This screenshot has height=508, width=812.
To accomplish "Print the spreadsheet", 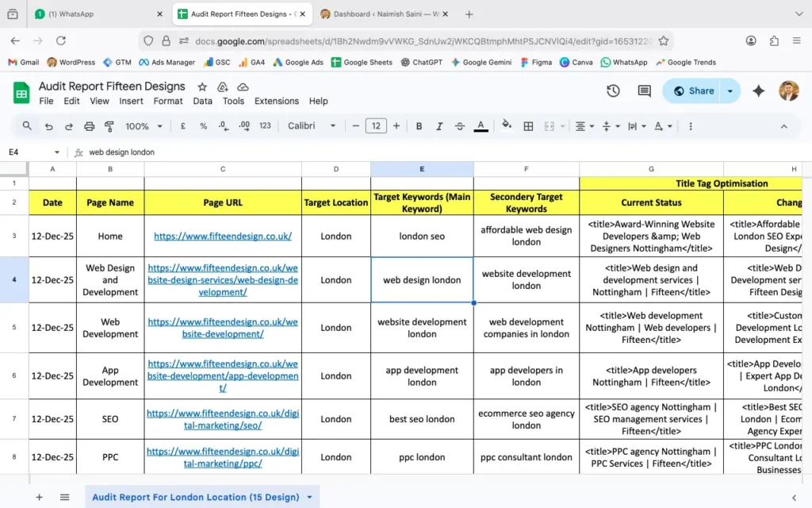I will tap(89, 126).
